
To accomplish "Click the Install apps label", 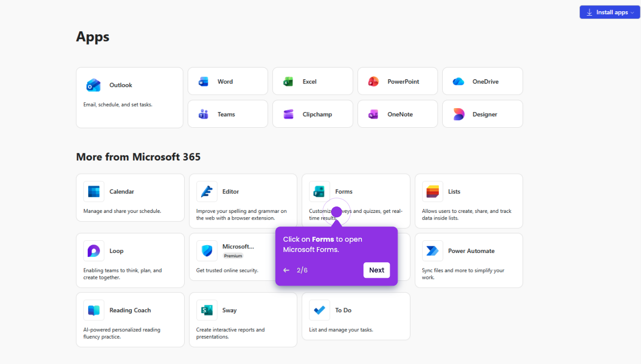I will coord(612,12).
